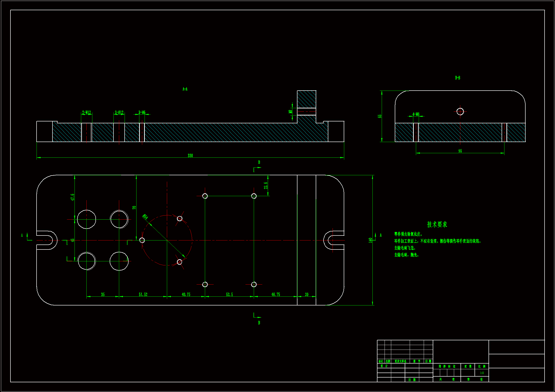Select the 22.5 vertical dimension
The image size is (555, 392).
(x=266, y=185)
